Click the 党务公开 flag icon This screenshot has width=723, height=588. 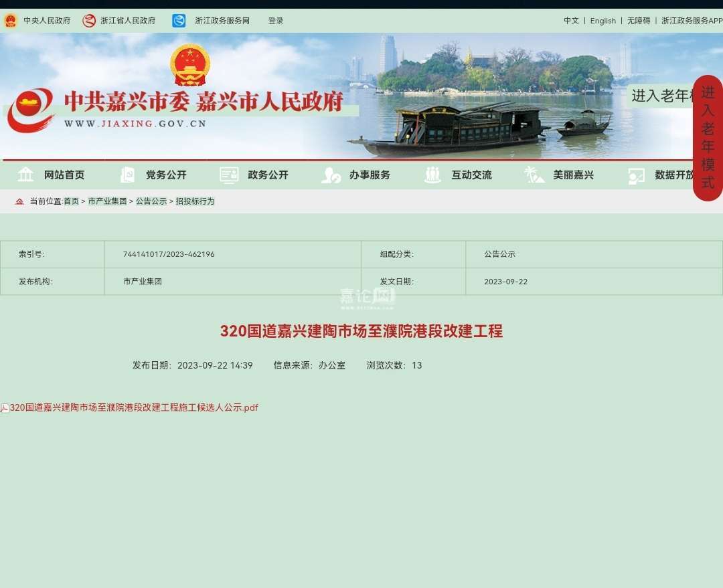point(127,175)
